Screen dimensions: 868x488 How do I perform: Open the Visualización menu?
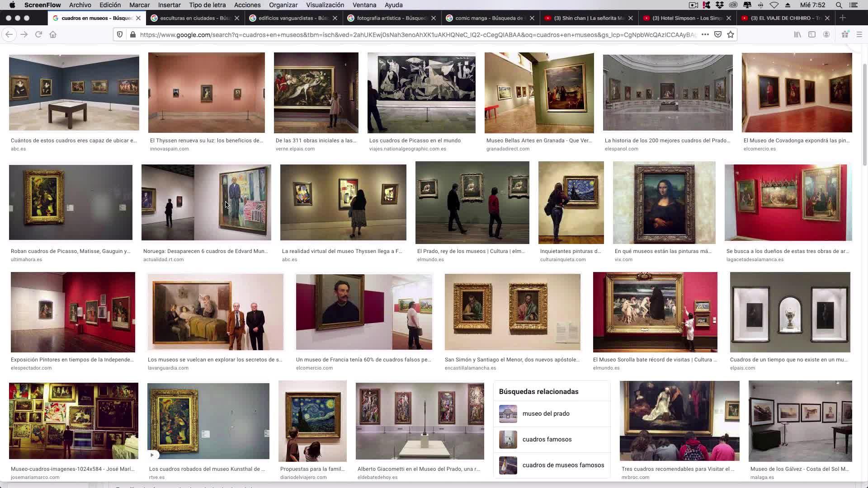(x=325, y=5)
